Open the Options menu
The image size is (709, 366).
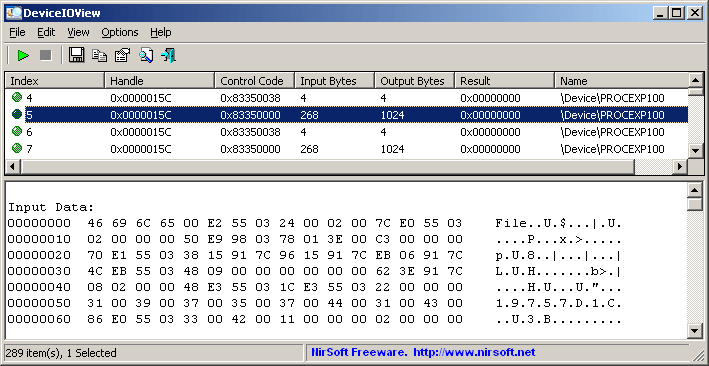coord(120,33)
